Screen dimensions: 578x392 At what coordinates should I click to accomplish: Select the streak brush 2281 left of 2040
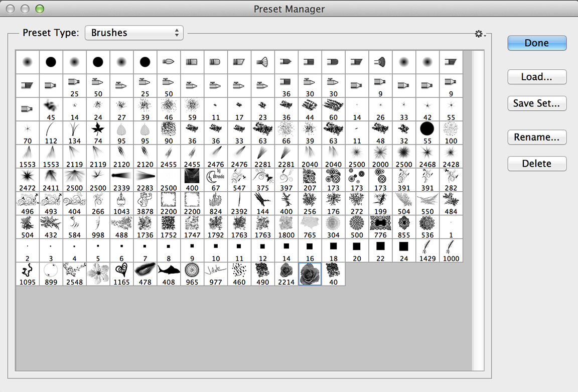(286, 157)
